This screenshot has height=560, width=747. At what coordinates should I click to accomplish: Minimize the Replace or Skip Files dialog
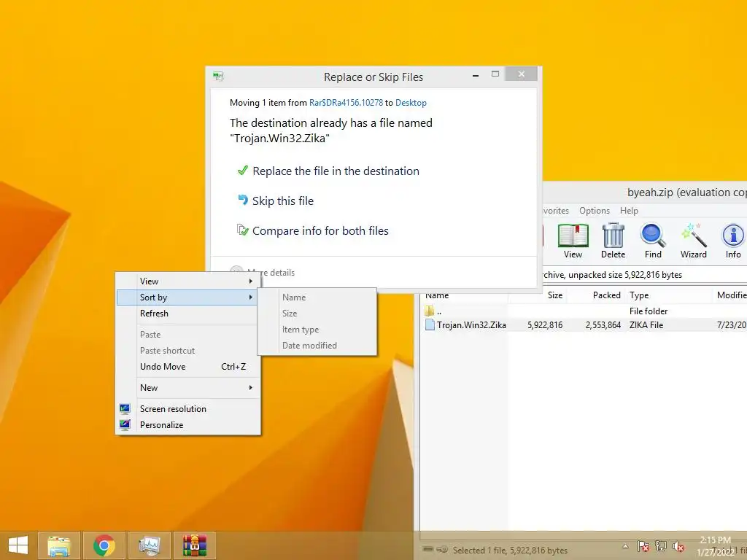tap(476, 75)
